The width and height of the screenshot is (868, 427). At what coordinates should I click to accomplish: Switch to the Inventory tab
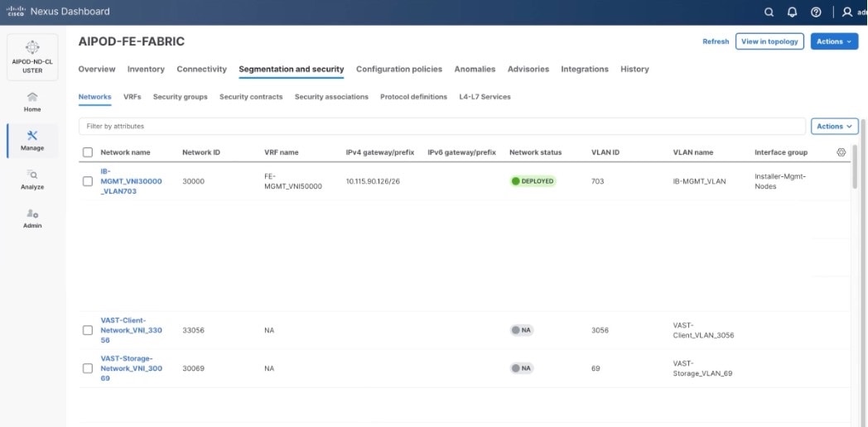[146, 70]
